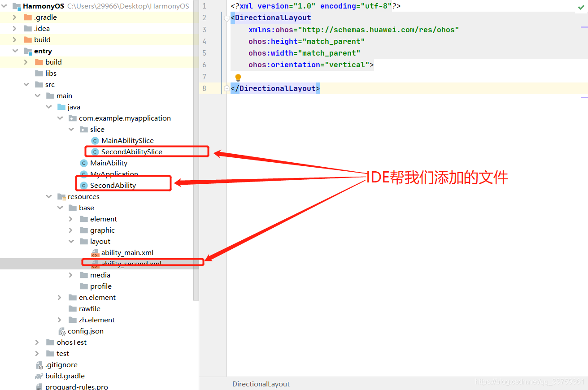588x390 pixels.
Task: Click the ohos:height match_parent value
Action: [x=334, y=41]
